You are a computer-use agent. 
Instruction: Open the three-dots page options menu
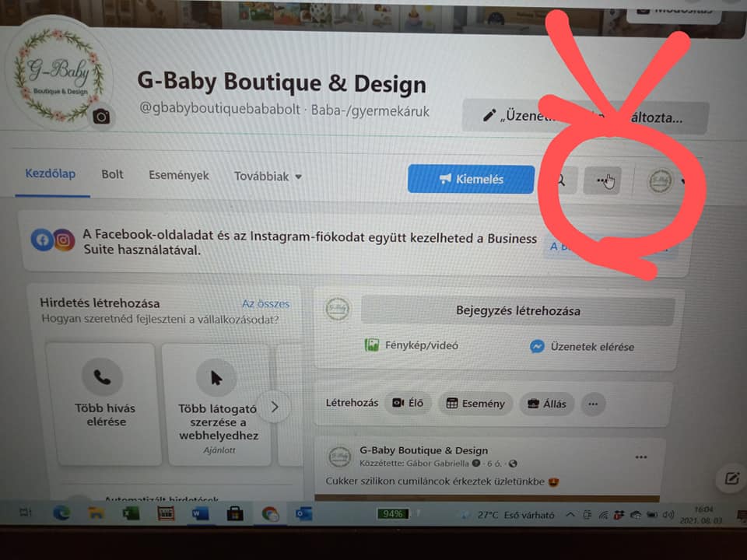point(602,180)
